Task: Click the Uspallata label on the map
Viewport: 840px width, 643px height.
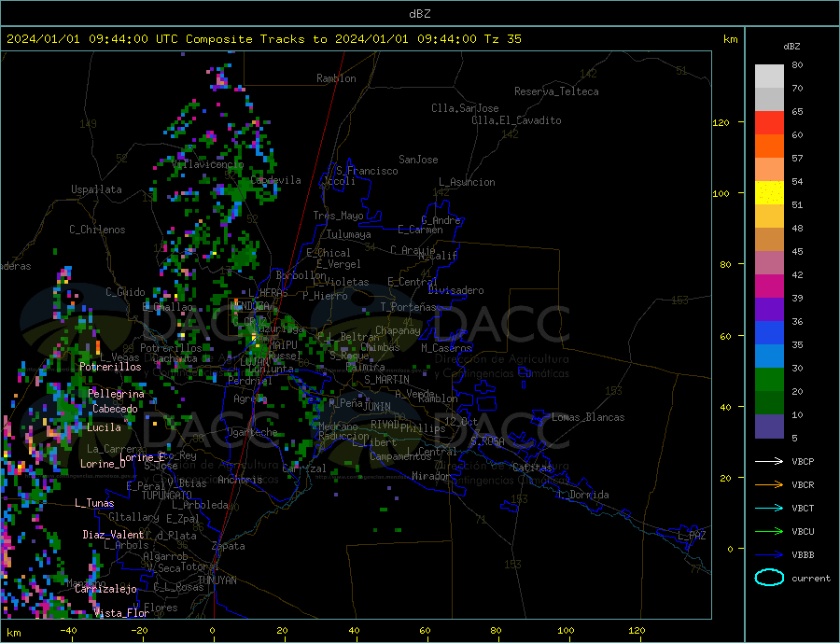Action: point(96,189)
